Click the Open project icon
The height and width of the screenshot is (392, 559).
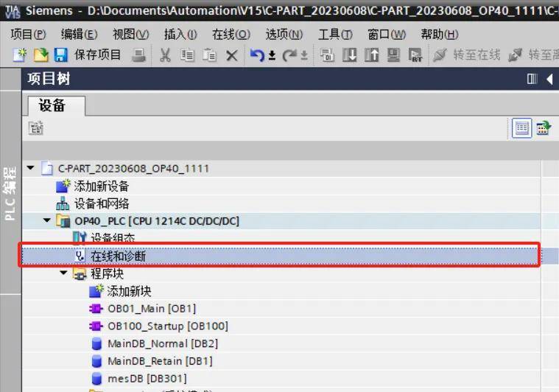41,55
